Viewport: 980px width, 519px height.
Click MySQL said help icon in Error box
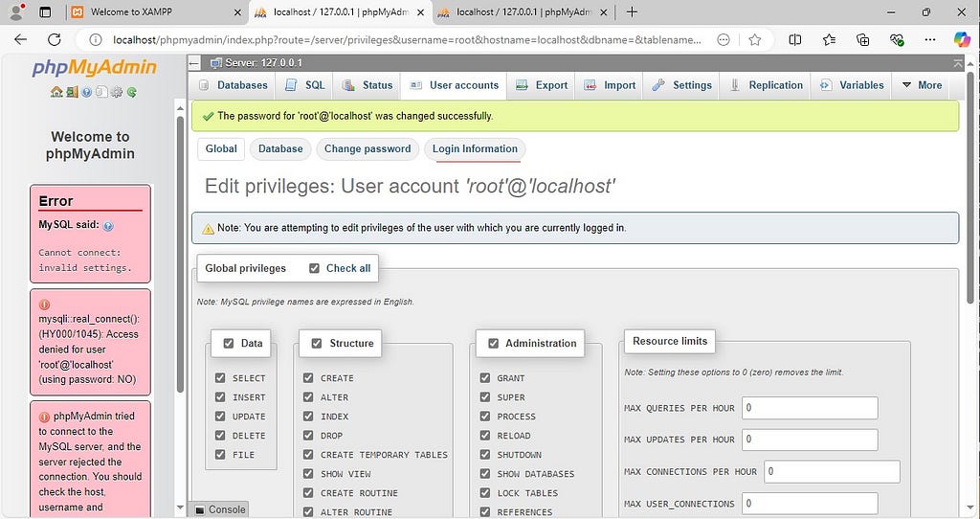[x=108, y=226]
